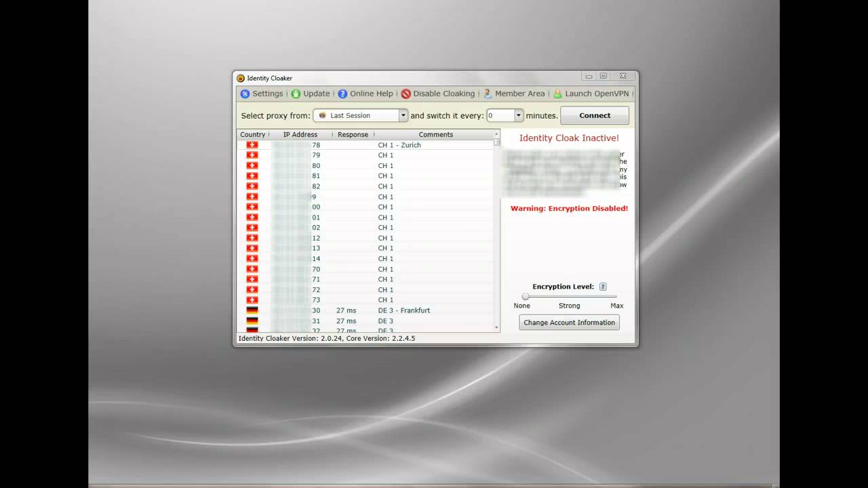This screenshot has width=868, height=488.
Task: Close the Identity Cloaker window
Action: tap(623, 76)
